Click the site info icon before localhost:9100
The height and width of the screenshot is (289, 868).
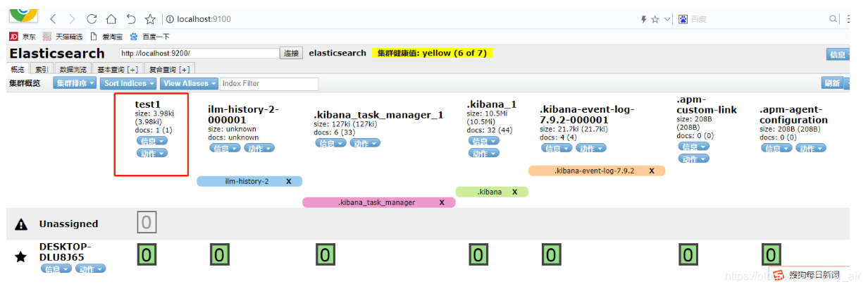click(x=168, y=19)
